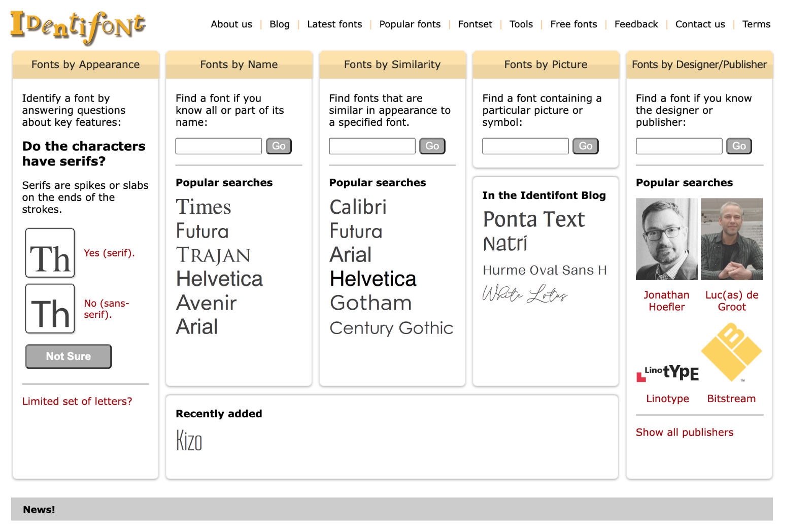This screenshot has height=528, width=812.
Task: Click the Trajan popular search sample
Action: click(x=213, y=255)
